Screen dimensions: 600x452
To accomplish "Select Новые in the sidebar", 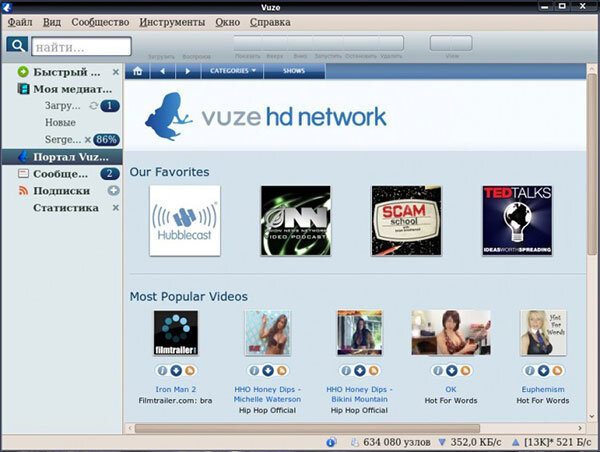I will pyautogui.click(x=60, y=122).
